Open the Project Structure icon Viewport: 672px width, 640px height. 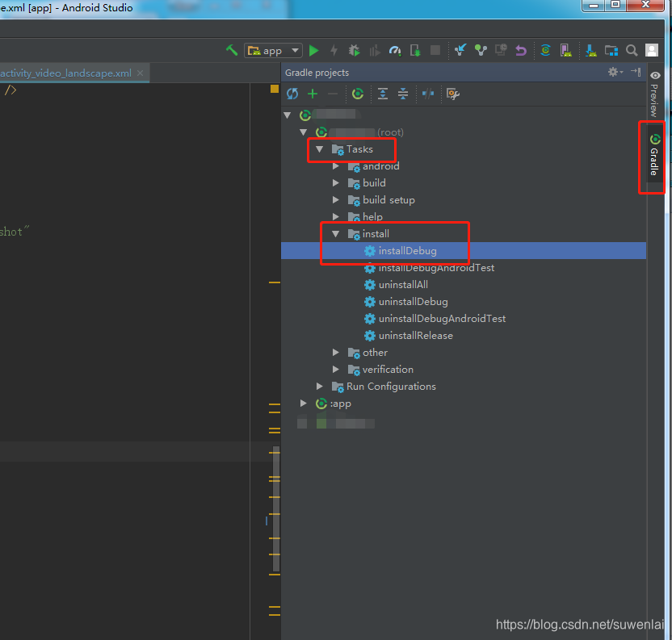tap(611, 51)
